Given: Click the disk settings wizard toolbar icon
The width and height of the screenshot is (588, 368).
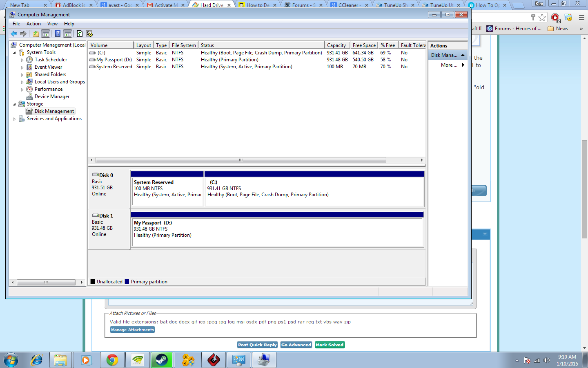Looking at the screenshot, I should tap(89, 34).
